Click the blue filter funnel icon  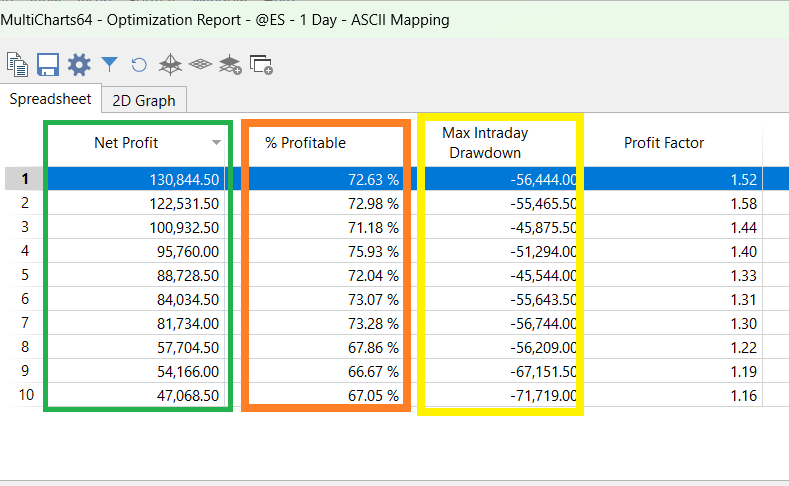tap(110, 65)
